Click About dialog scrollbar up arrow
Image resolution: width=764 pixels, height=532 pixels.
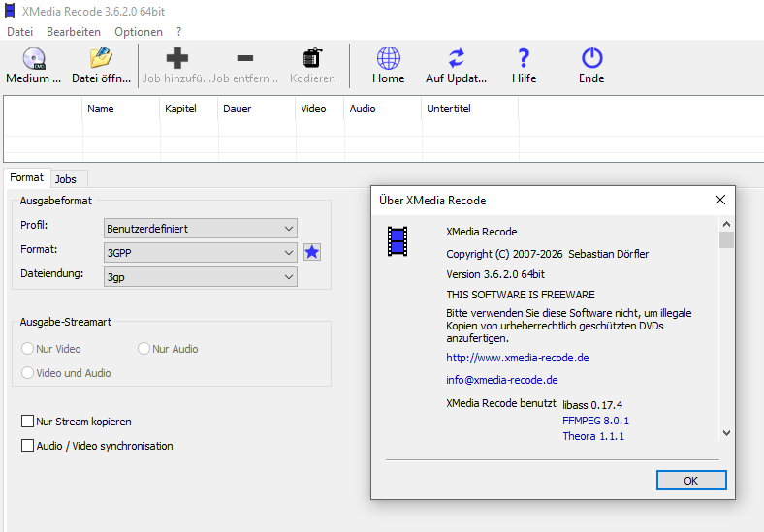(726, 224)
